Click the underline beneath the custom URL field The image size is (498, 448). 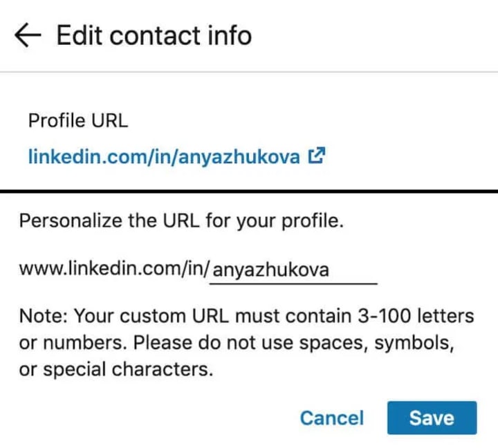[x=293, y=284]
